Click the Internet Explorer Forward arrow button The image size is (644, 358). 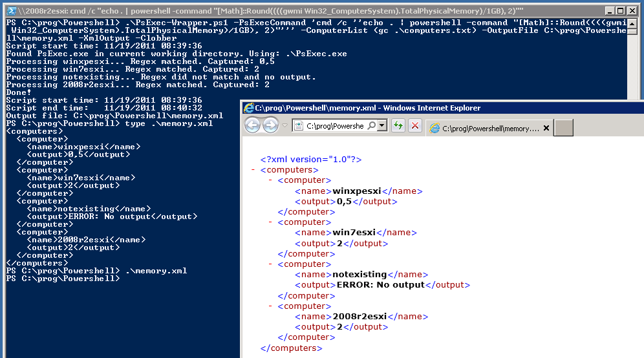(x=270, y=125)
